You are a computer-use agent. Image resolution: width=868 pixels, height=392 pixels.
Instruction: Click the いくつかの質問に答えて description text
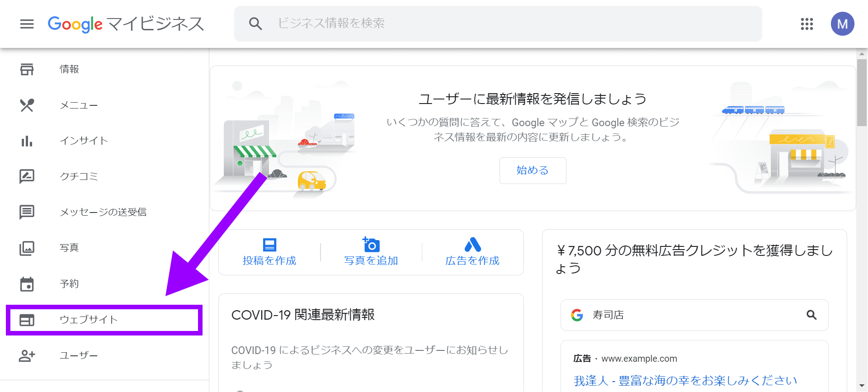pyautogui.click(x=533, y=130)
